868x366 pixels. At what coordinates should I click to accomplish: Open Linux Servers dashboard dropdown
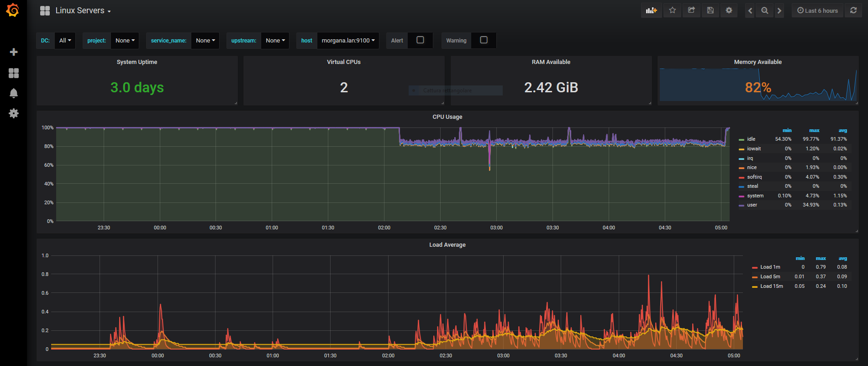pos(83,11)
